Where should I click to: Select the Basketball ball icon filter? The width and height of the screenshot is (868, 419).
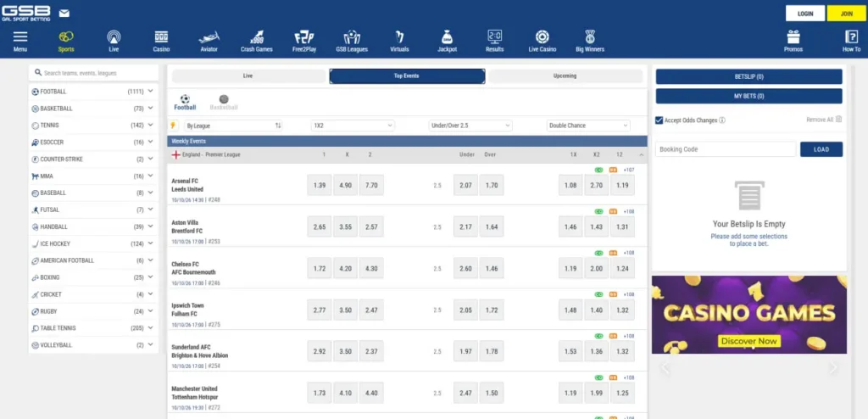[224, 98]
